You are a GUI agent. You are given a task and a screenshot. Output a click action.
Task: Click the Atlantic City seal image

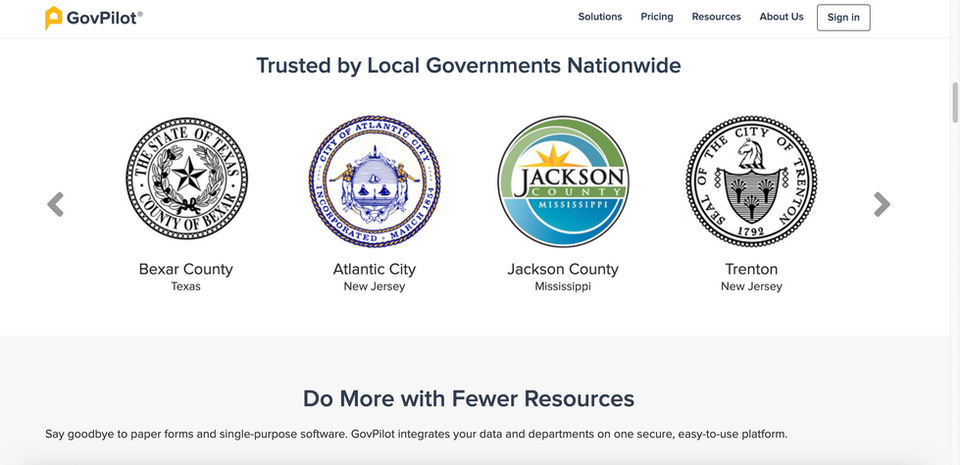pyautogui.click(x=374, y=182)
